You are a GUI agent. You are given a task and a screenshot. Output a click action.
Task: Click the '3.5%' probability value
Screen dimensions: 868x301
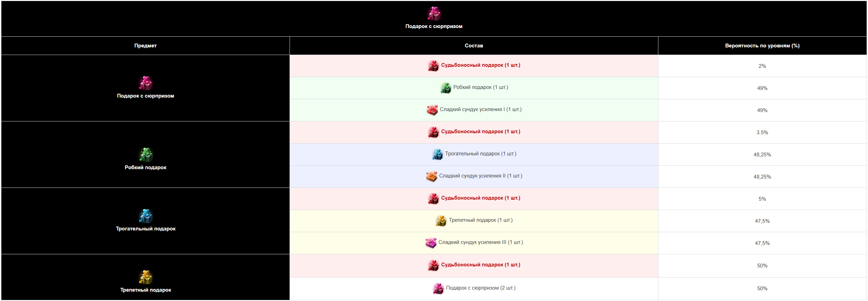point(762,133)
